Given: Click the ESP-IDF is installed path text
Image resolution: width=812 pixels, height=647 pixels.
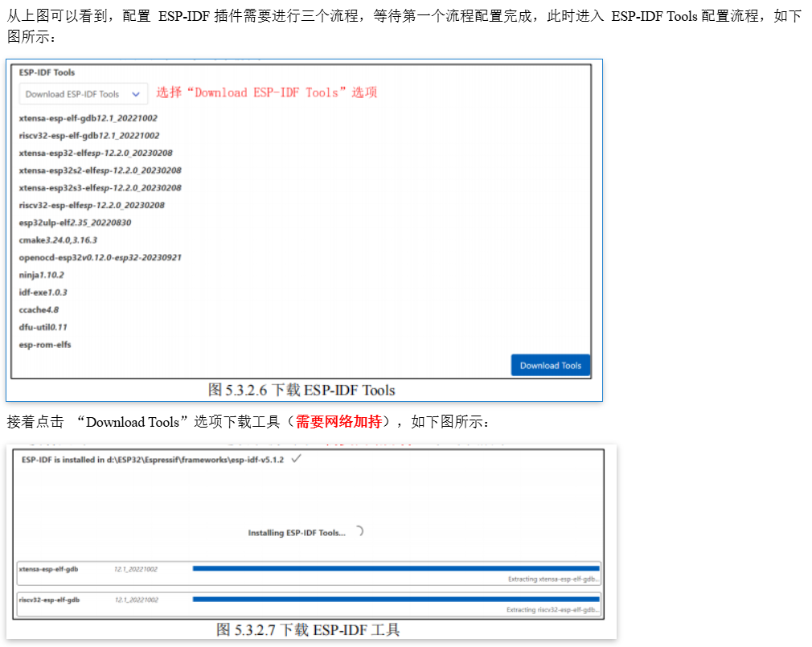Looking at the screenshot, I should pos(153,460).
